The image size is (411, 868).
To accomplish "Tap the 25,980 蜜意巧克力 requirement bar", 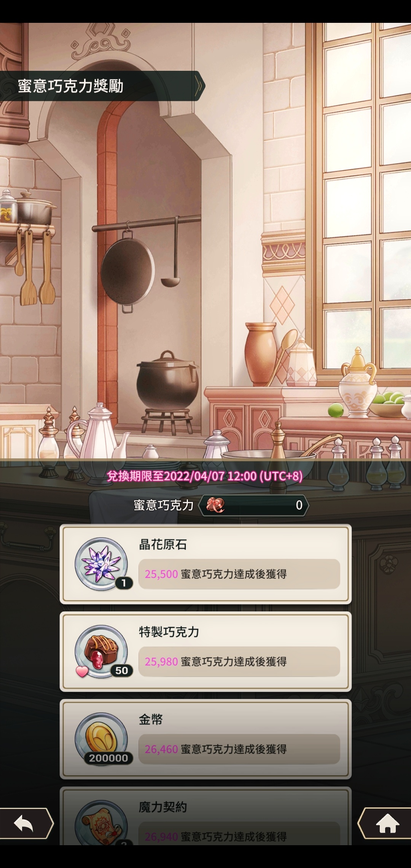I will pos(239,662).
